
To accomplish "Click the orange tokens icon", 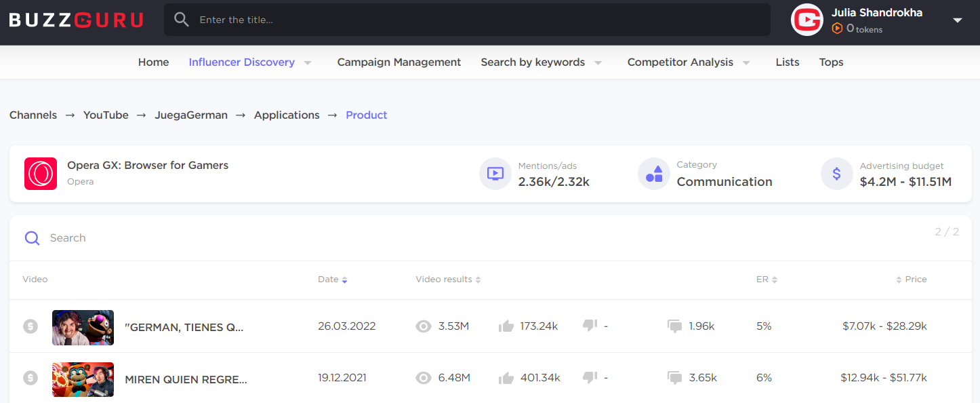I will 837,28.
